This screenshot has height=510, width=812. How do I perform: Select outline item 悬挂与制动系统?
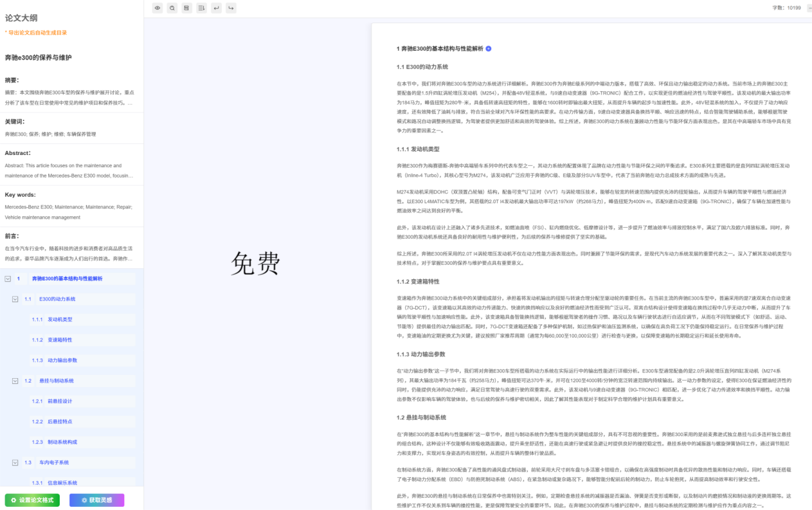[57, 381]
